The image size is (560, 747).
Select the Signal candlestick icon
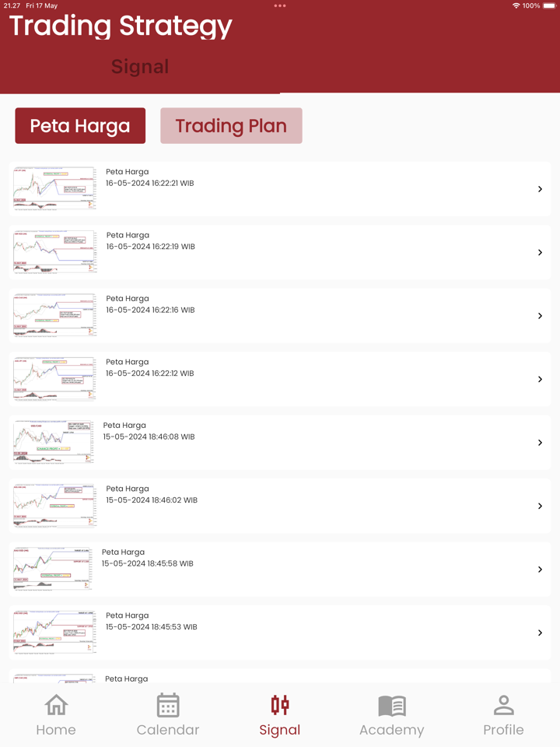(x=280, y=706)
